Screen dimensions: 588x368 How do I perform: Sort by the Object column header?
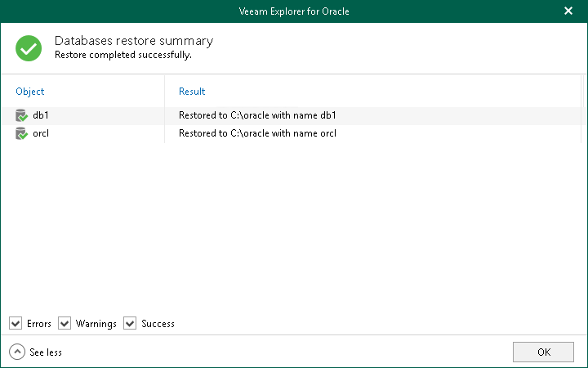pyautogui.click(x=30, y=92)
